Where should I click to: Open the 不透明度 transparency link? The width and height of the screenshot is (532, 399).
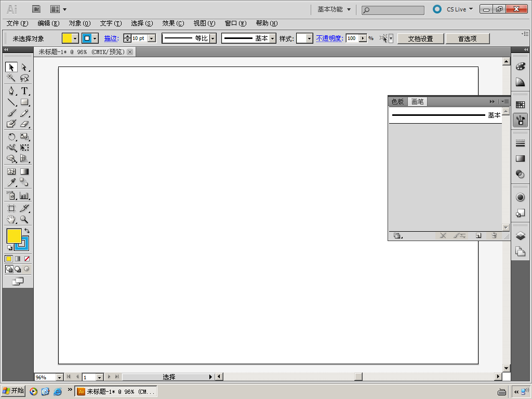pos(330,38)
